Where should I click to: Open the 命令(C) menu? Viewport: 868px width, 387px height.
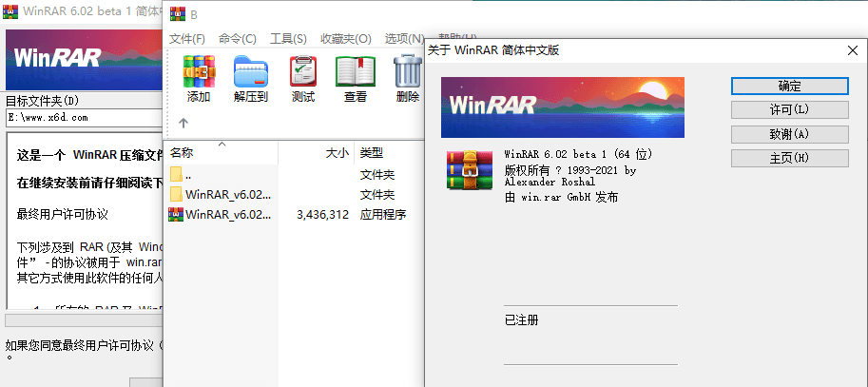(x=237, y=39)
